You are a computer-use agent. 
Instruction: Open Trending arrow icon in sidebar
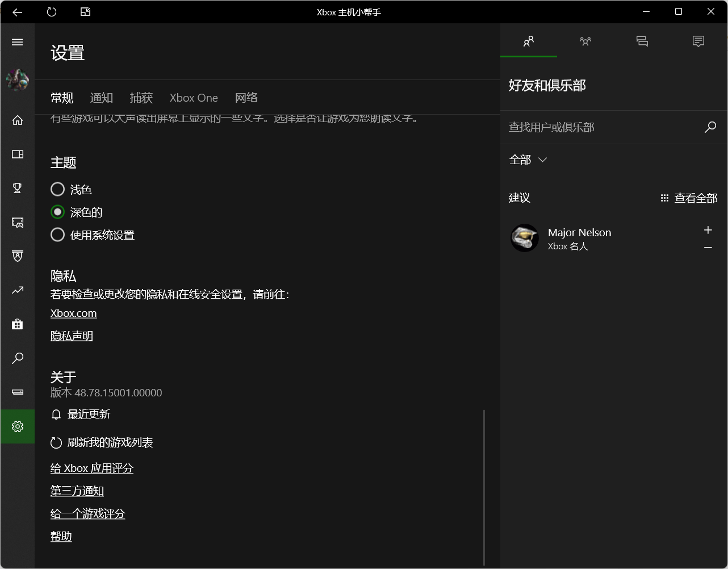[18, 290]
